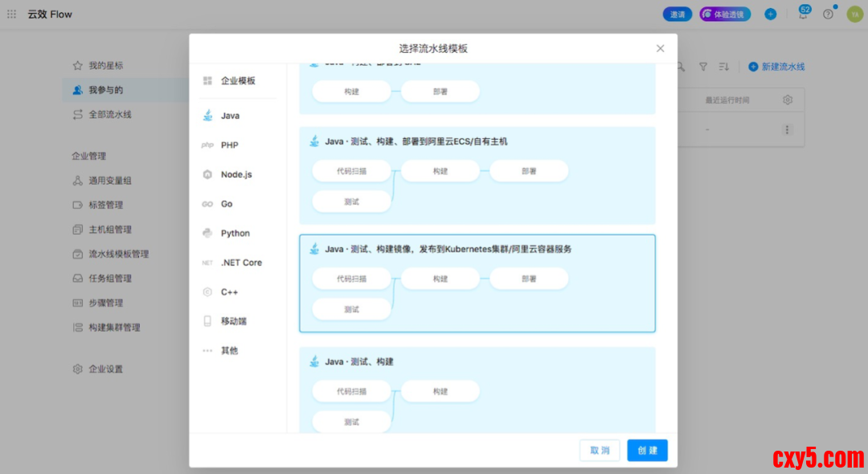Click the blue plus icon in header
Viewport: 868px width, 474px height.
pos(770,14)
